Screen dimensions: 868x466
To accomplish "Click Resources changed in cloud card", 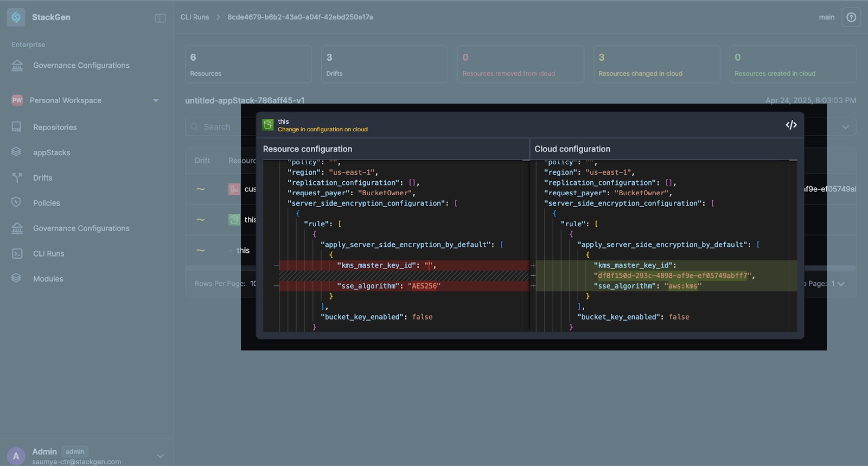I will [x=657, y=64].
